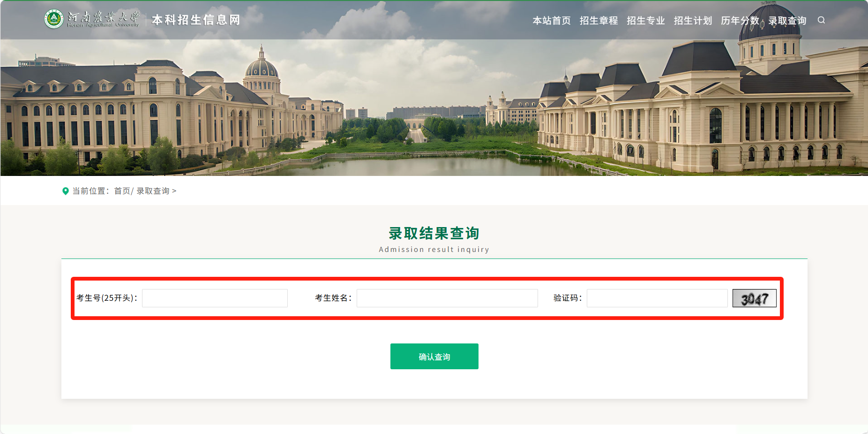Click the 本科招生信息网 site title
Viewport: 868px width, 434px height.
coord(196,20)
